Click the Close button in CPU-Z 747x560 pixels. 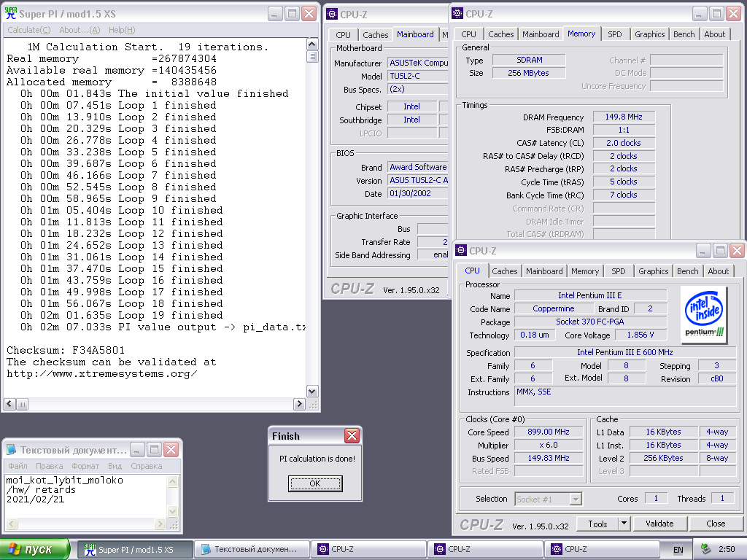tap(716, 524)
